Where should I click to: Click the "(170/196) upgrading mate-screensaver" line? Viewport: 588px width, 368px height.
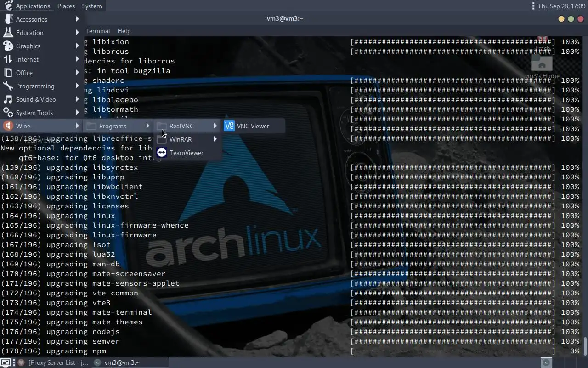[x=83, y=274]
